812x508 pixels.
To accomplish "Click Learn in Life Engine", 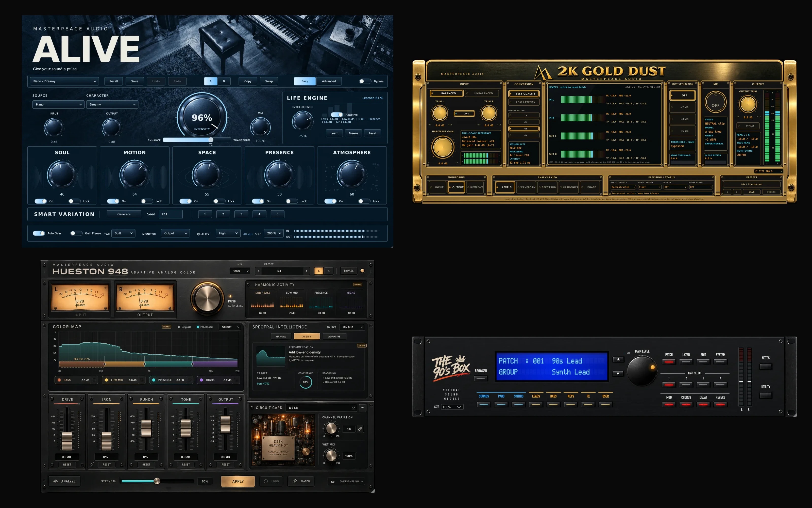I will tap(334, 133).
